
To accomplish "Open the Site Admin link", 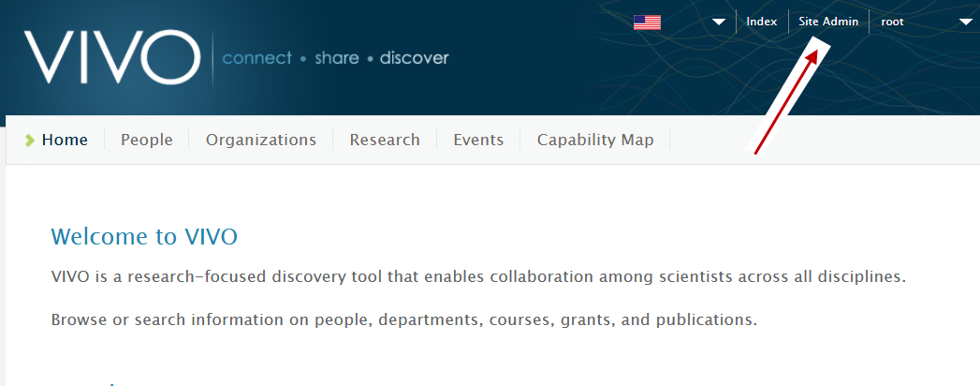I will pyautogui.click(x=828, y=22).
